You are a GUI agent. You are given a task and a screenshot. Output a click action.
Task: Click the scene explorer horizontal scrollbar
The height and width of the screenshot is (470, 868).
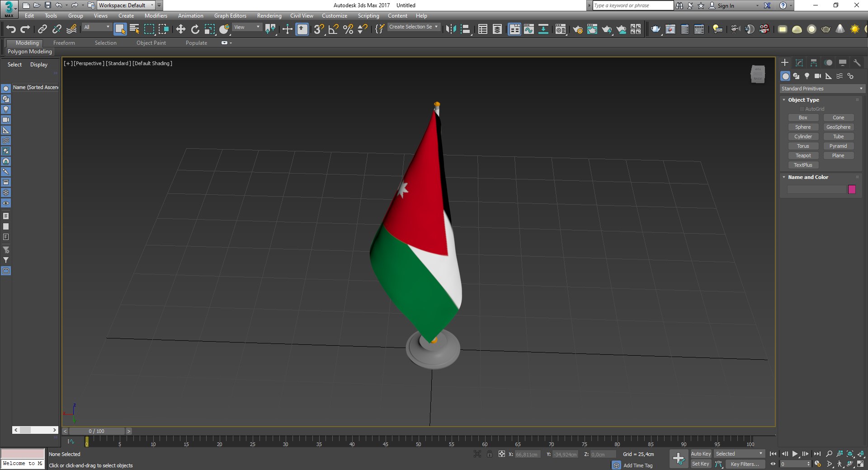point(35,430)
